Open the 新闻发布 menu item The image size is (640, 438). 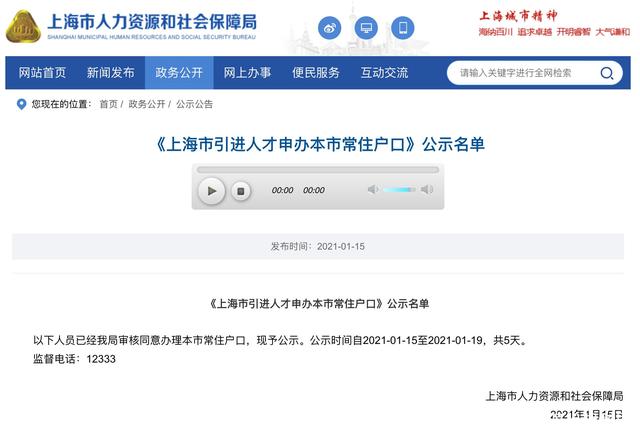click(111, 73)
